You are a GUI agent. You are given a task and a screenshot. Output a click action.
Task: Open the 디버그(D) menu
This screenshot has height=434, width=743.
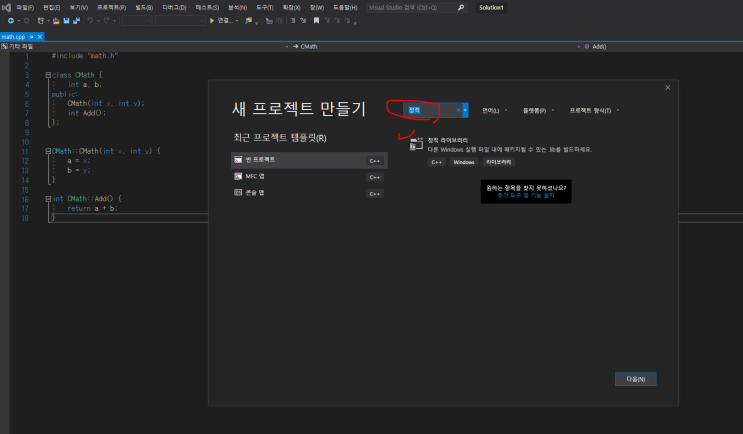[174, 8]
